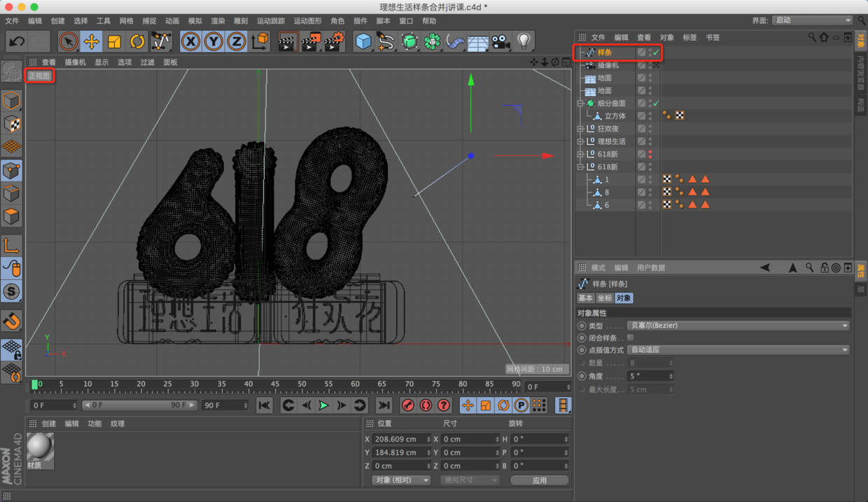Open viewport 摄像机 menu
This screenshot has height=502, width=868.
[x=75, y=62]
